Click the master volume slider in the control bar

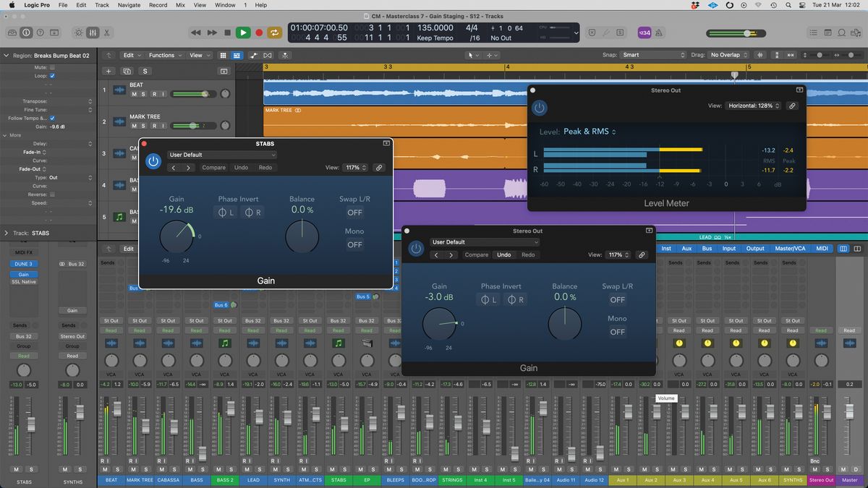745,33
